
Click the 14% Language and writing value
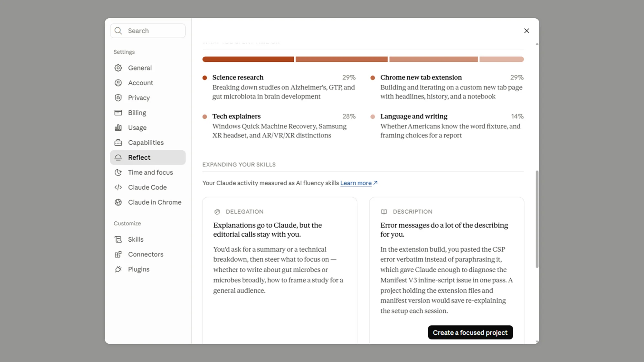click(517, 116)
